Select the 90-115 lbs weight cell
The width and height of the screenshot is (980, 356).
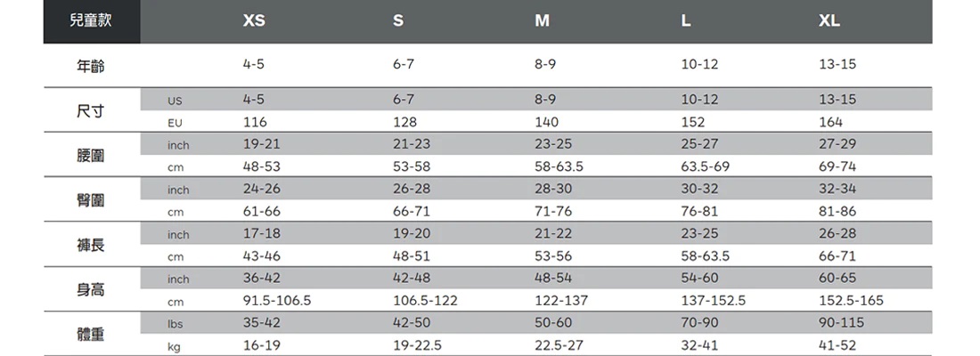click(x=840, y=323)
